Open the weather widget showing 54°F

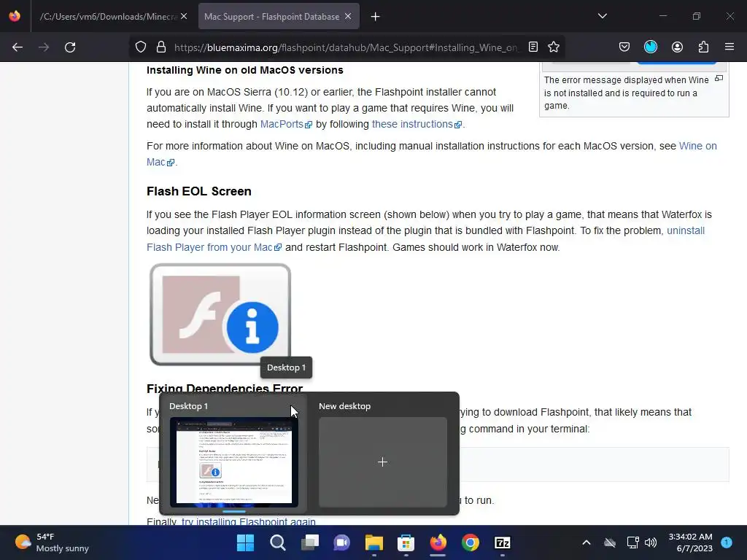click(x=52, y=542)
